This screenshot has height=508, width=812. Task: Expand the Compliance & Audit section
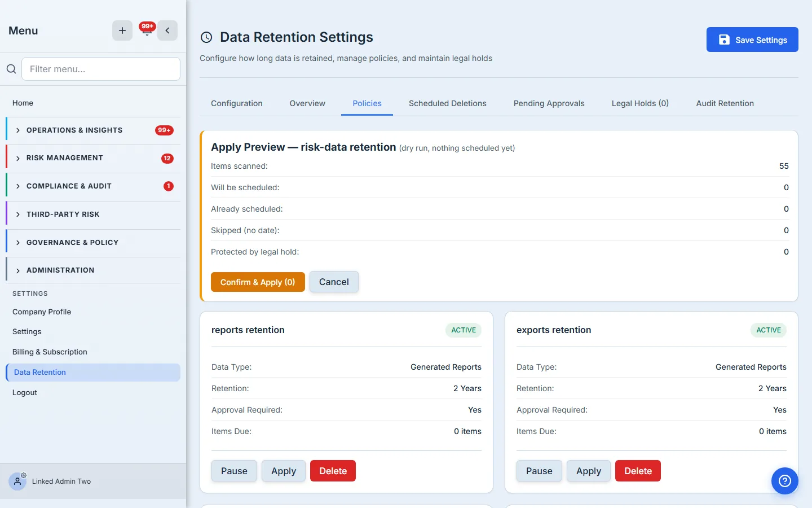(x=93, y=186)
